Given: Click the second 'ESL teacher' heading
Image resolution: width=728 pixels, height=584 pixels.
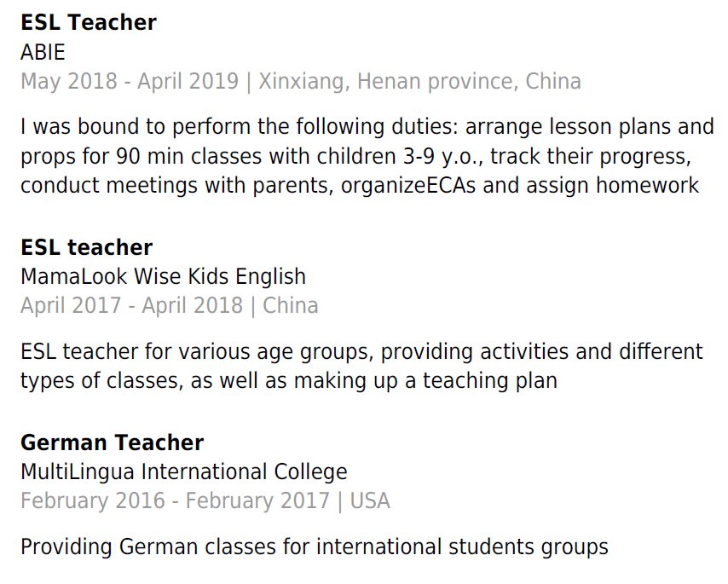Looking at the screenshot, I should click(x=86, y=248).
